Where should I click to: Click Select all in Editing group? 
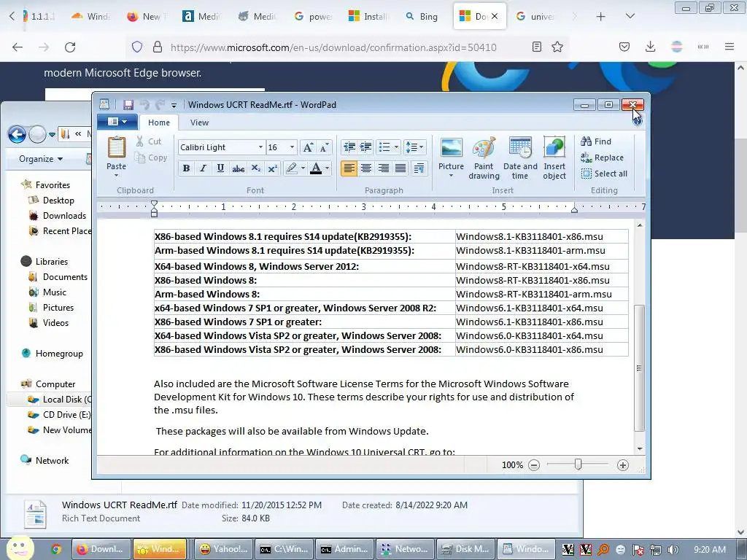604,174
